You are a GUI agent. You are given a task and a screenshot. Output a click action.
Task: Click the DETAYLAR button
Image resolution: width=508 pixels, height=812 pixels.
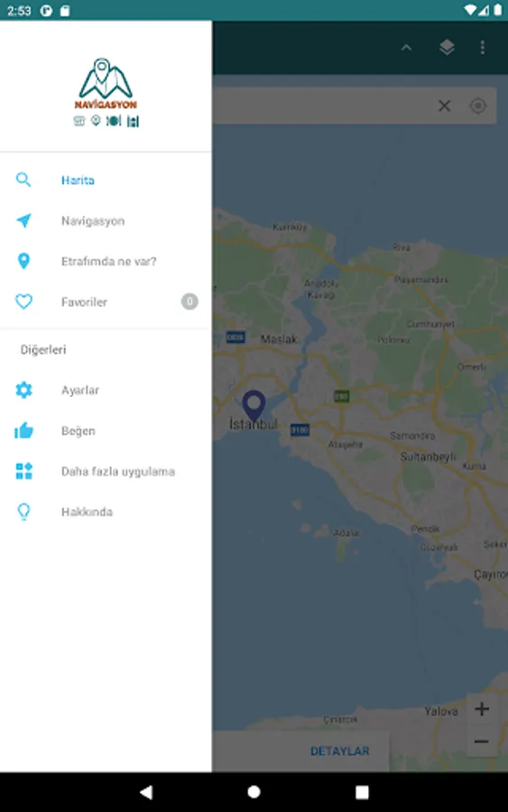pos(339,751)
